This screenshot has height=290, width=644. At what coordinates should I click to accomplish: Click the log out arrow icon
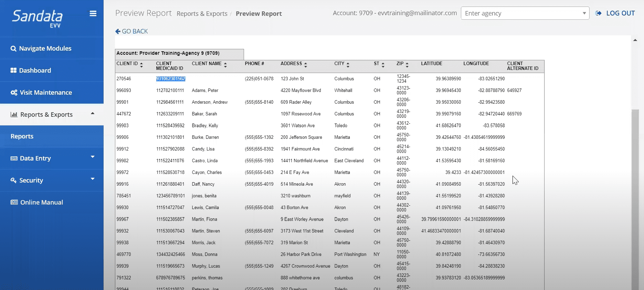[599, 13]
